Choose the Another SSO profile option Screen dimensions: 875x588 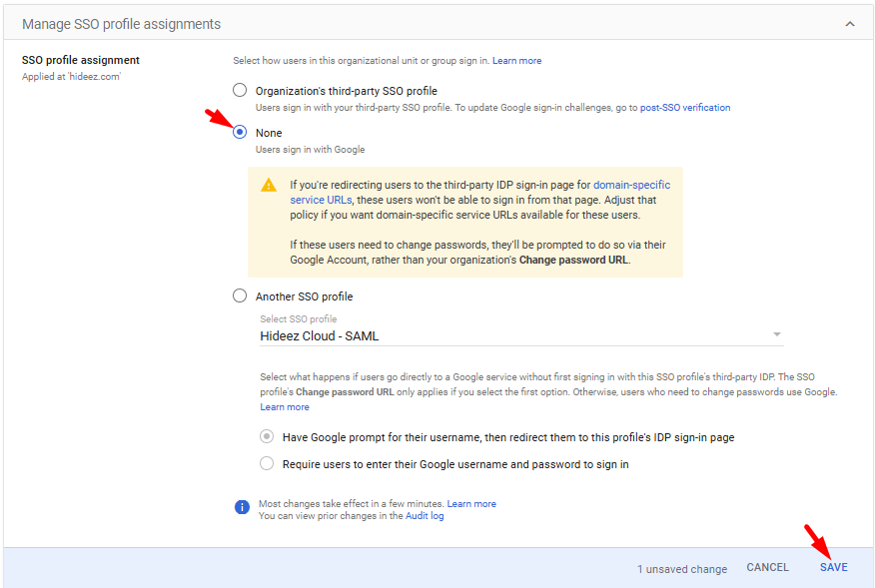point(240,296)
